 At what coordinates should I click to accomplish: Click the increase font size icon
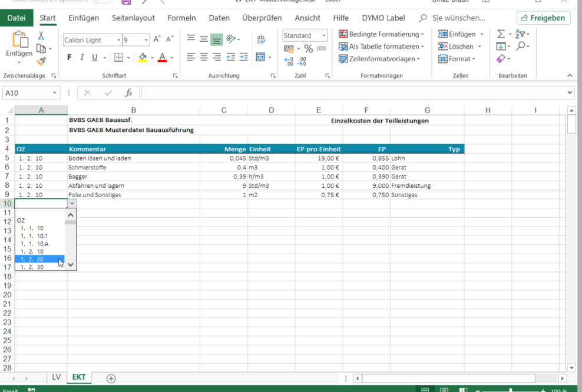coord(157,39)
